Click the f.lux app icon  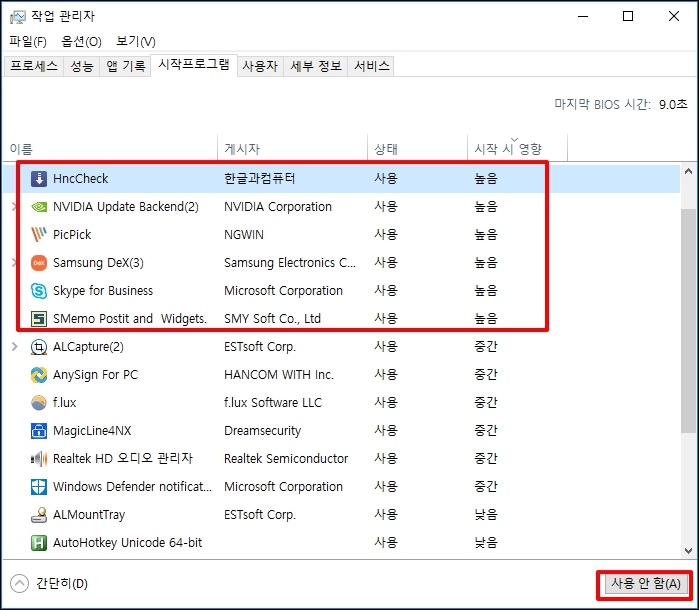[x=39, y=403]
